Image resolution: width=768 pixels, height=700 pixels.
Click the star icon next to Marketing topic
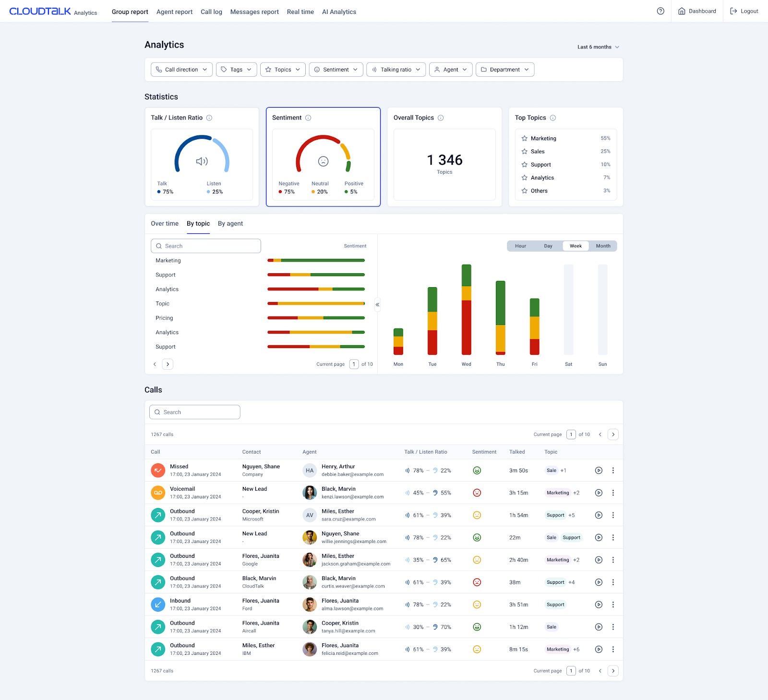click(x=525, y=138)
